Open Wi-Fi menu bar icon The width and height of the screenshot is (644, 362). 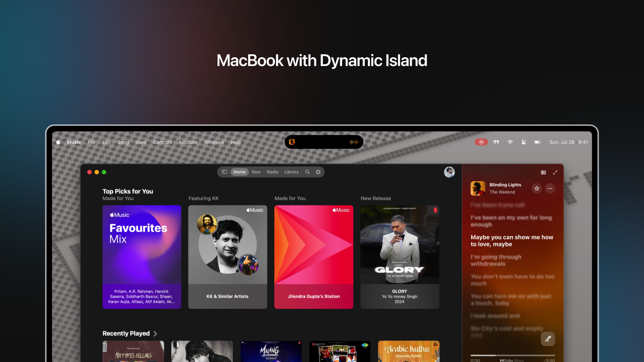click(x=510, y=142)
